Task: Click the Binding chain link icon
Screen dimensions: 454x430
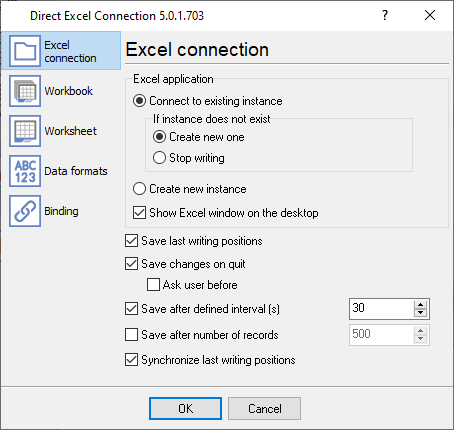Action: [x=25, y=211]
